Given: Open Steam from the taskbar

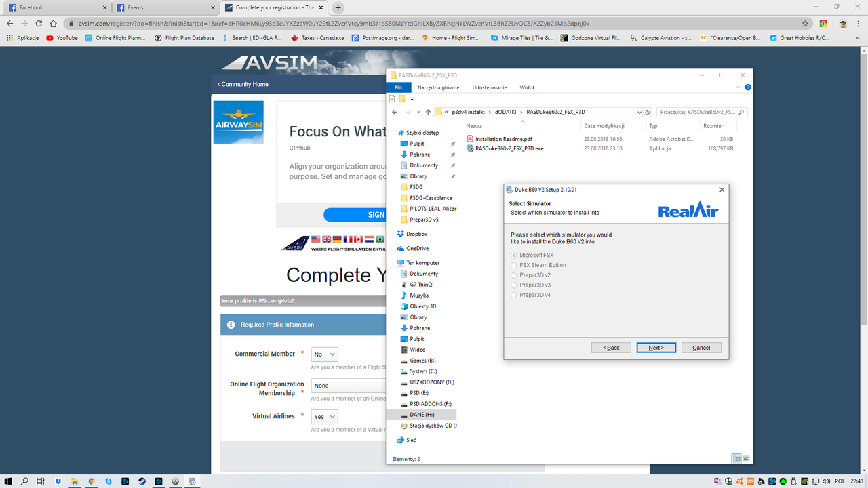Looking at the screenshot, I should pos(142,481).
